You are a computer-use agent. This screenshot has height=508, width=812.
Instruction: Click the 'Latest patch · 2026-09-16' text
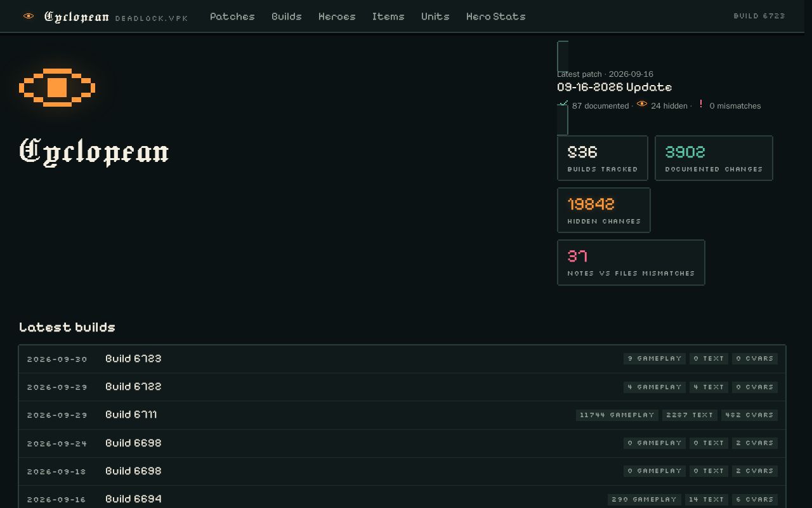(x=605, y=74)
